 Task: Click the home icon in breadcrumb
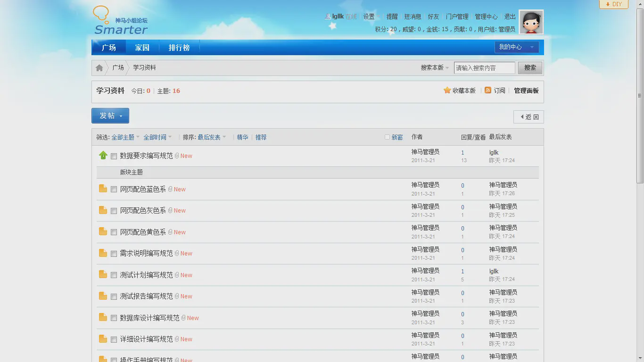pyautogui.click(x=99, y=68)
